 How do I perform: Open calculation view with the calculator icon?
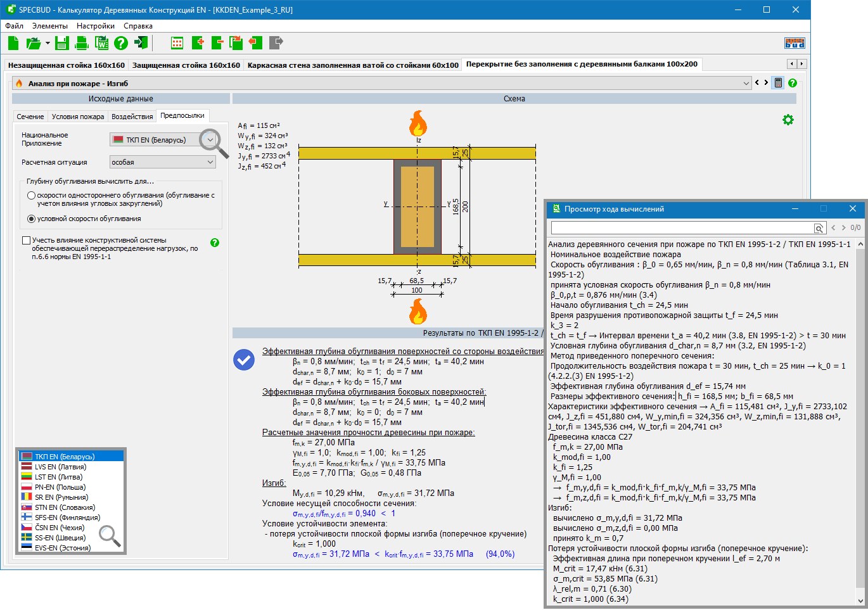(777, 83)
